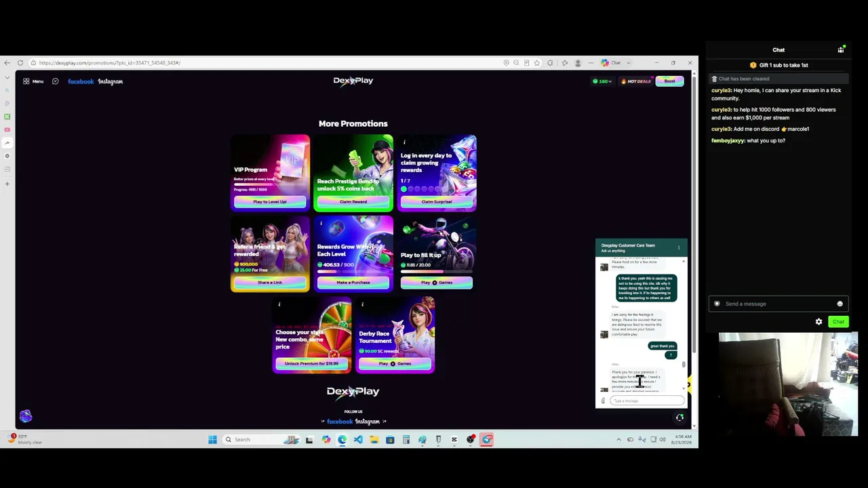The image size is (868, 488).
Task: Click Unlock Premium for $19.99
Action: 311,364
